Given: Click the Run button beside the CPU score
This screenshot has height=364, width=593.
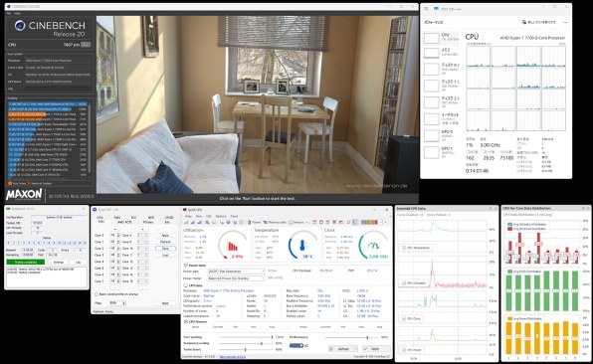Looking at the screenshot, I should point(87,45).
